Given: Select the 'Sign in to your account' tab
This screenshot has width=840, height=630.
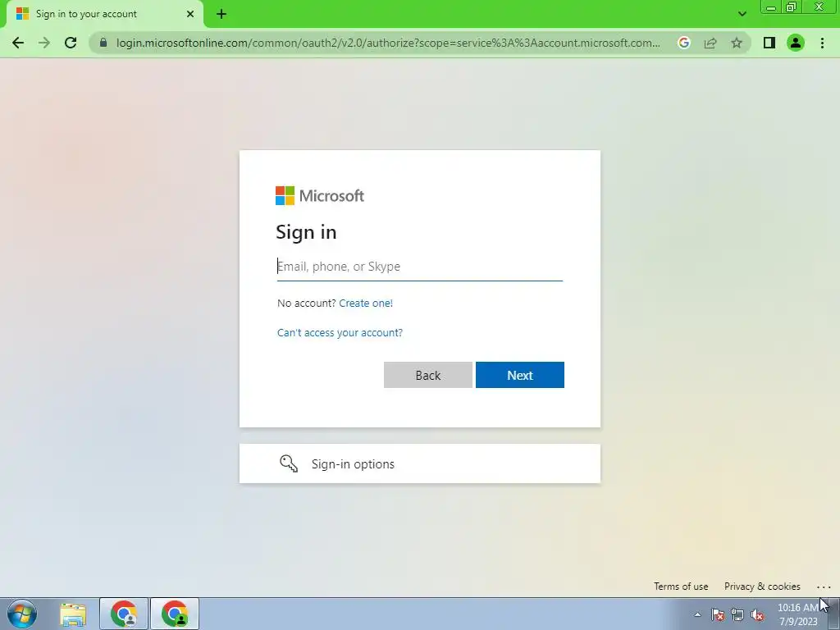Looking at the screenshot, I should point(105,14).
